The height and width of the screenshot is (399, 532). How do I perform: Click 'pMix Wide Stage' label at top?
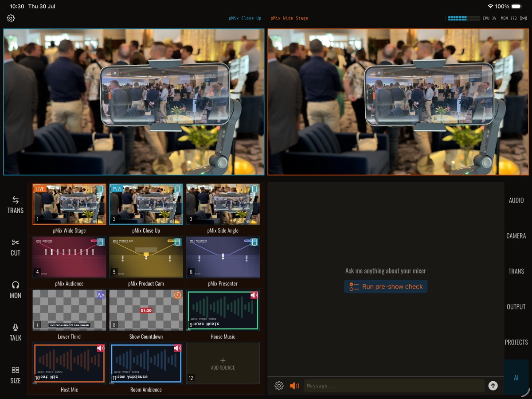pyautogui.click(x=289, y=18)
